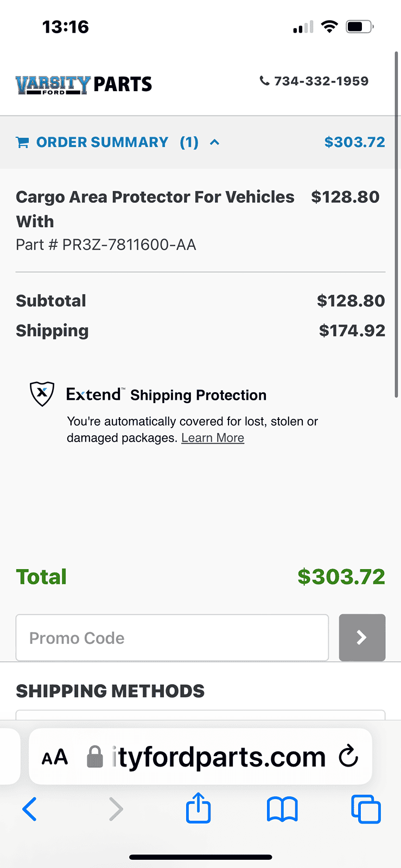The height and width of the screenshot is (868, 401).
Task: Collapse the Order Summary with the chevron
Action: click(x=215, y=142)
